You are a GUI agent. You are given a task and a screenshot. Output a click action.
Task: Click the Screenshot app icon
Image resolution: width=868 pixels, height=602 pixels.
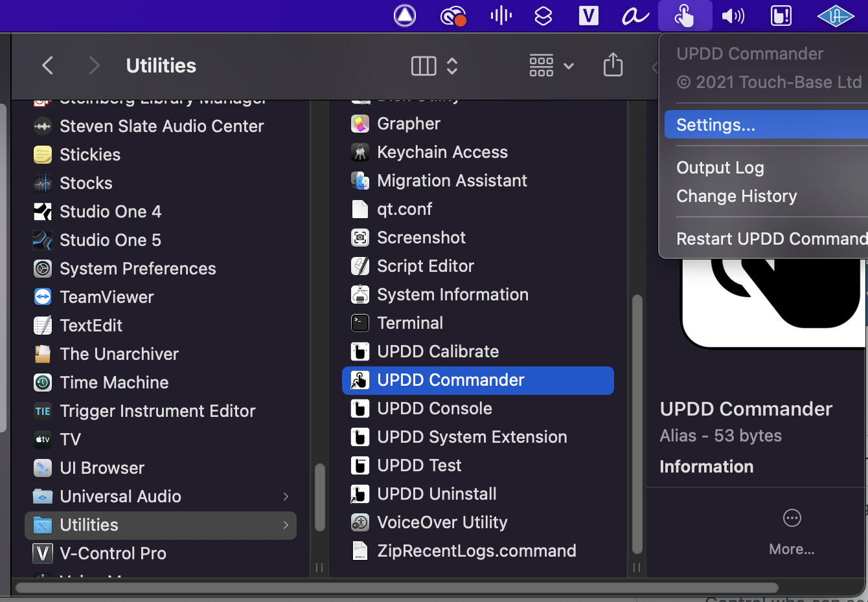[360, 238]
